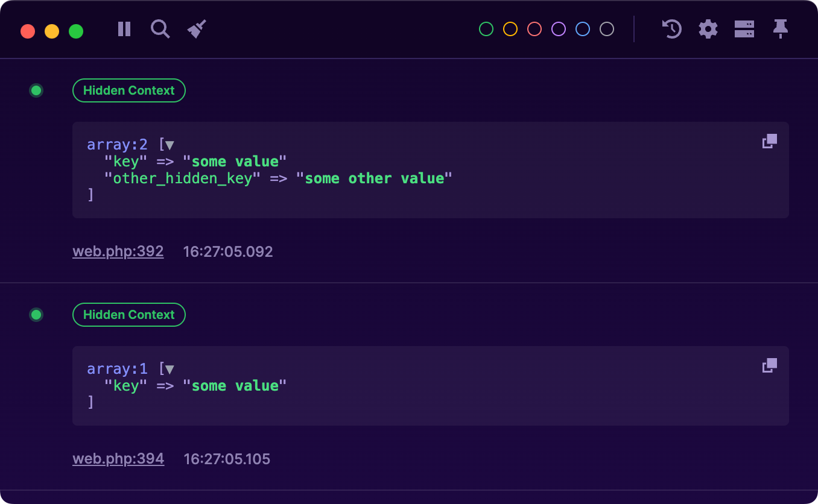
Task: Open the servers panel
Action: click(744, 28)
